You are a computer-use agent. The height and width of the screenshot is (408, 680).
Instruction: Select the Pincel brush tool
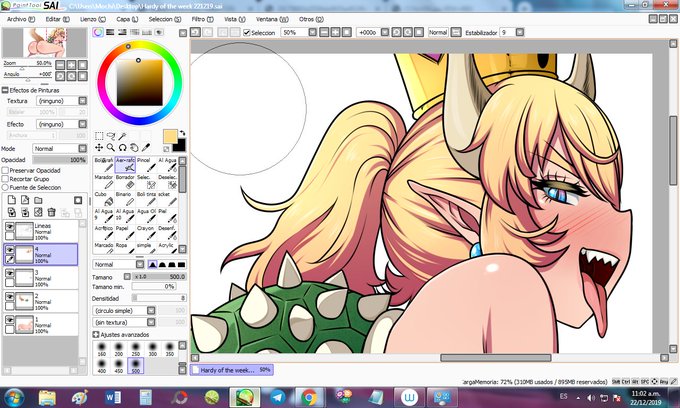pyautogui.click(x=146, y=165)
